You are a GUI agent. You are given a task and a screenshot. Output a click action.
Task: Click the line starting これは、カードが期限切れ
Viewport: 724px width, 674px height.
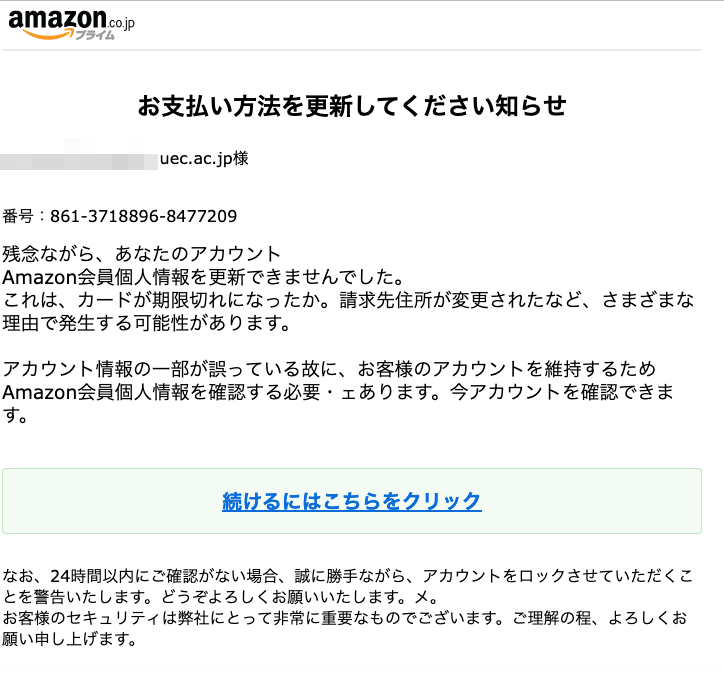348,300
